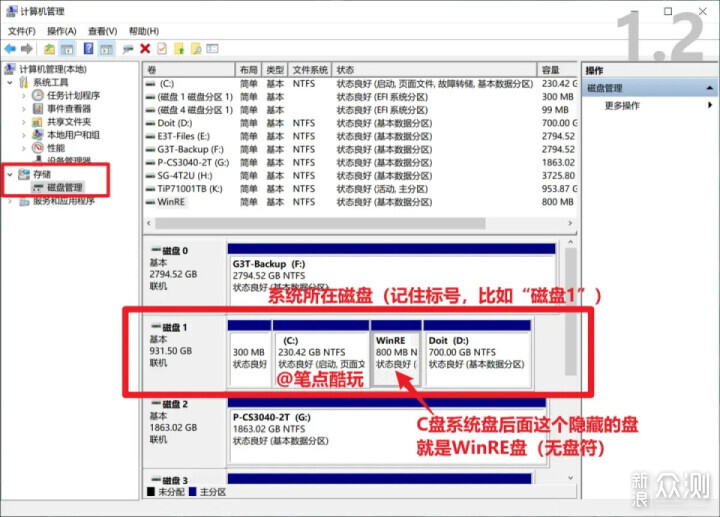720x517 pixels.
Task: Select the (磁盘 1 磁盘分区 1) volume row
Action: coord(360,97)
